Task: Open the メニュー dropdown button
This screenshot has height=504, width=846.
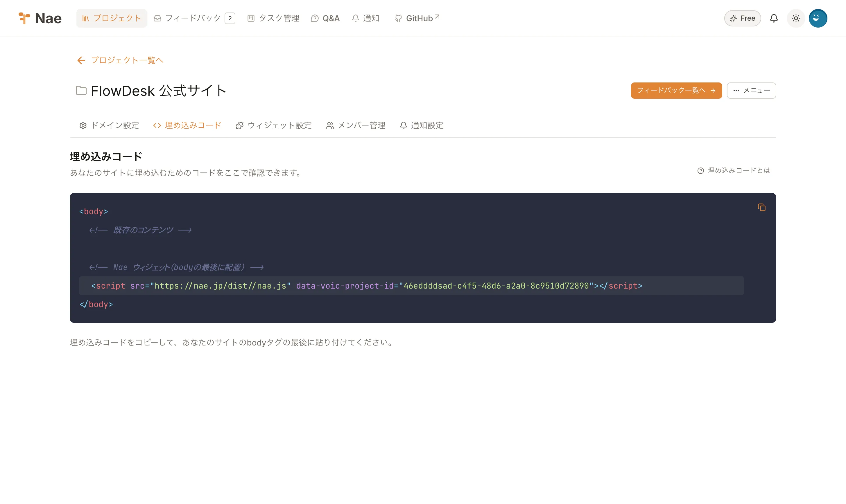Action: point(751,90)
